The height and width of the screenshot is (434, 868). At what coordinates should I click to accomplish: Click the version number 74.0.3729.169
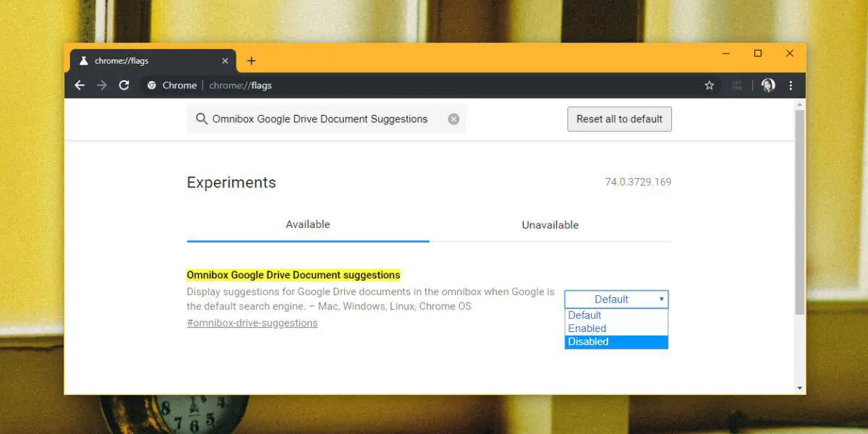coord(638,182)
